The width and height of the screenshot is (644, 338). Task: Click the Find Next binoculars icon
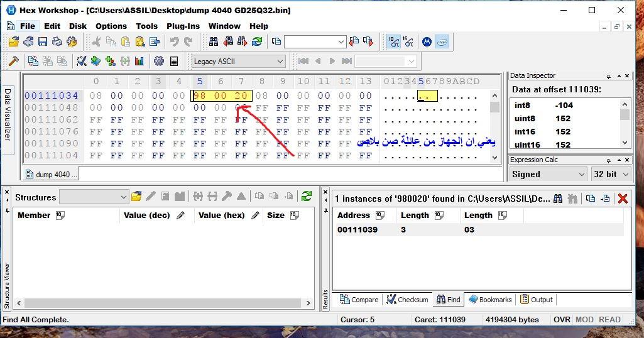[243, 41]
